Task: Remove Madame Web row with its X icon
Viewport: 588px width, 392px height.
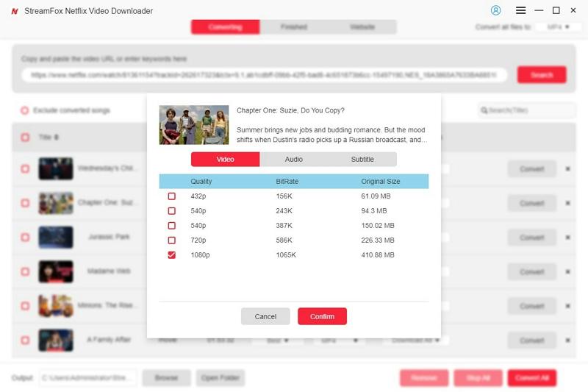Action: click(x=567, y=271)
